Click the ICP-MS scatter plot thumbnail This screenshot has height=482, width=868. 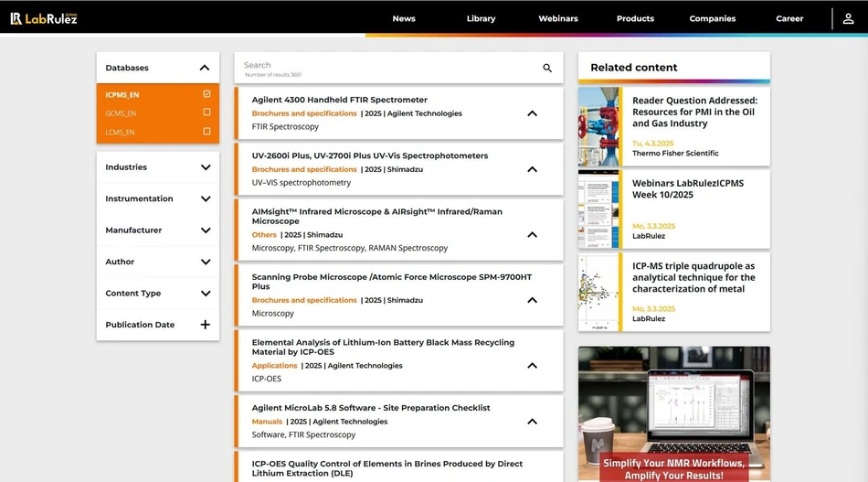pyautogui.click(x=598, y=292)
